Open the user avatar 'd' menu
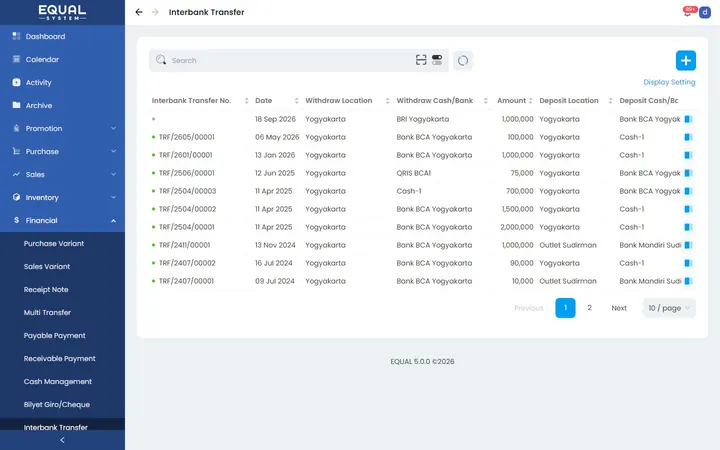Screen dimensions: 720x450 pos(704,12)
